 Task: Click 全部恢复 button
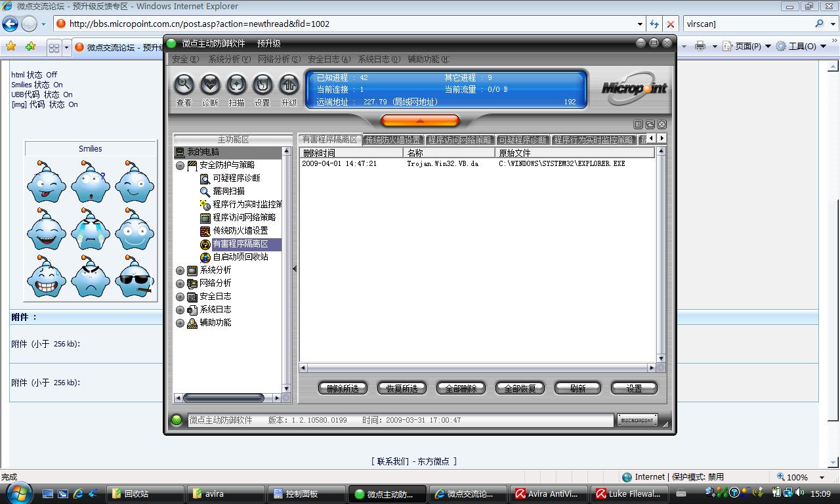(x=520, y=388)
